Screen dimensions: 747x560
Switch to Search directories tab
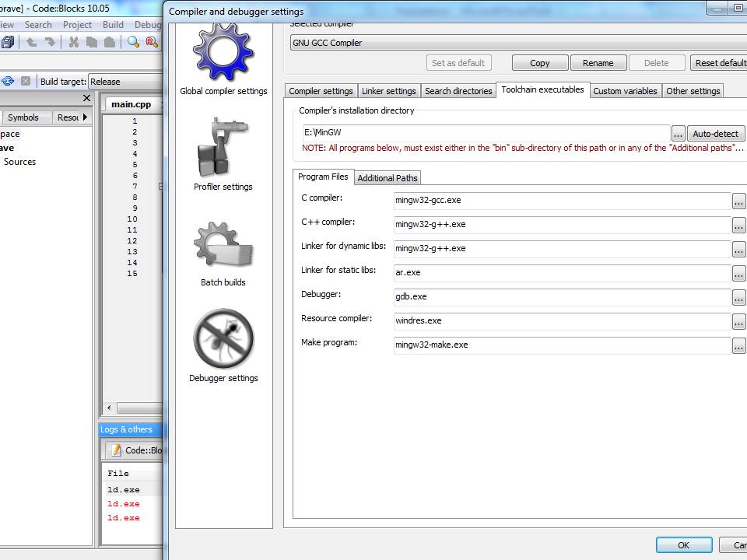[458, 90]
